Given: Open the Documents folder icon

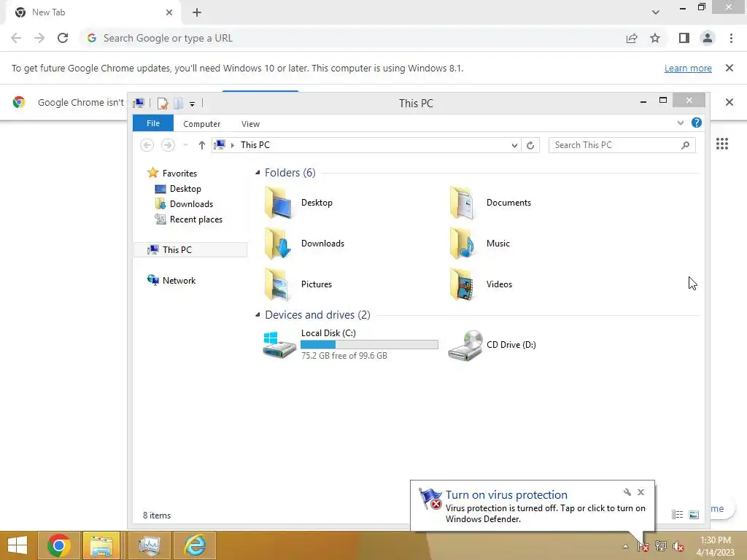Looking at the screenshot, I should pos(462,203).
